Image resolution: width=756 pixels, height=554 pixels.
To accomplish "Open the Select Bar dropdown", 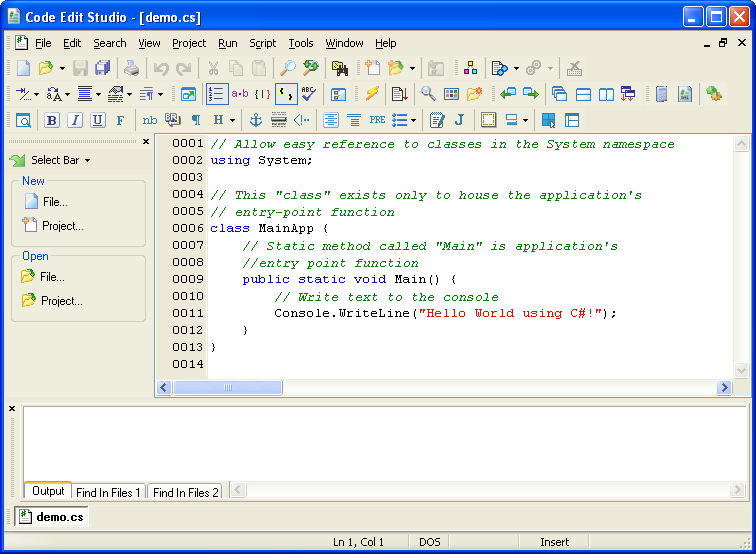I will (60, 160).
